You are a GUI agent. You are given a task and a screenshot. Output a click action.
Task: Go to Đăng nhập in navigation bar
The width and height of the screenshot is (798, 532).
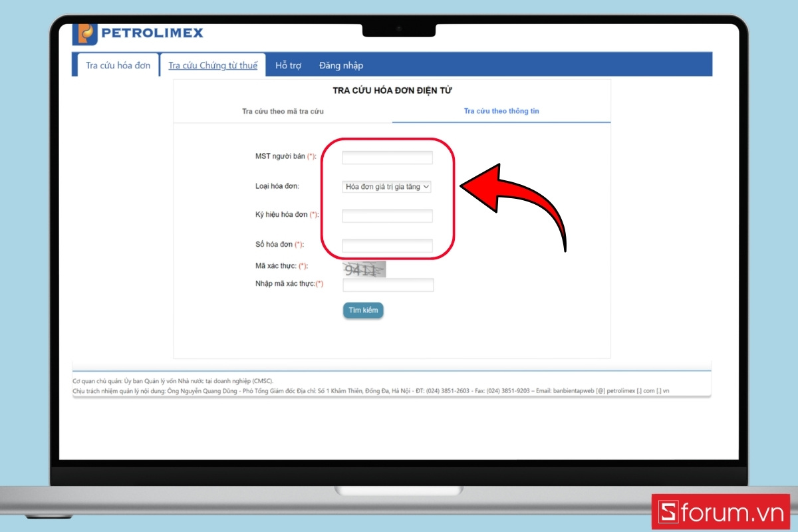(341, 65)
